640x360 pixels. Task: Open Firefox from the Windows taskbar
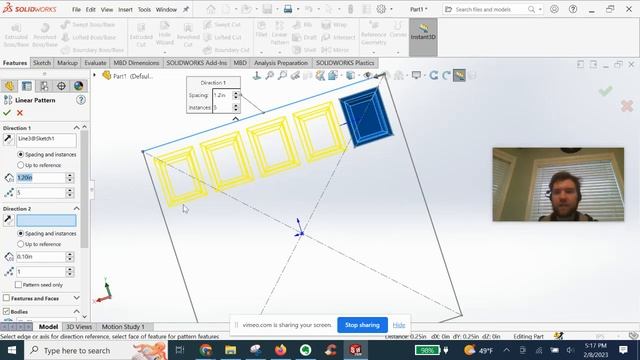[280, 350]
